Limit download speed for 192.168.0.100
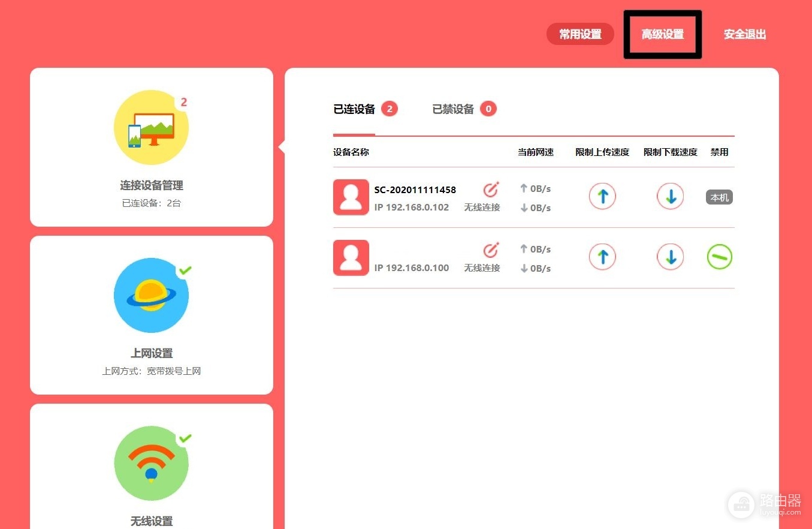 [x=670, y=257]
